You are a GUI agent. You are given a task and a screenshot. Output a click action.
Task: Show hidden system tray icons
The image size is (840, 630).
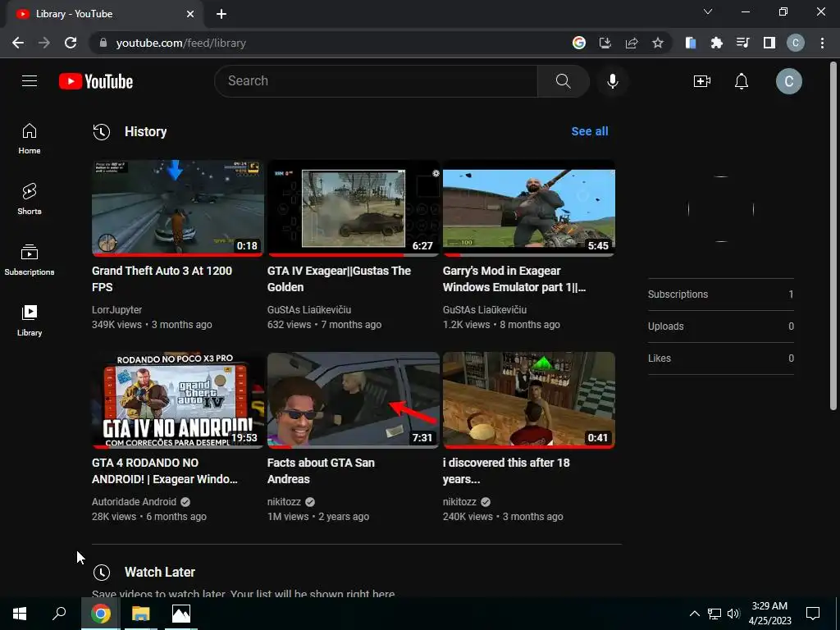pyautogui.click(x=694, y=614)
